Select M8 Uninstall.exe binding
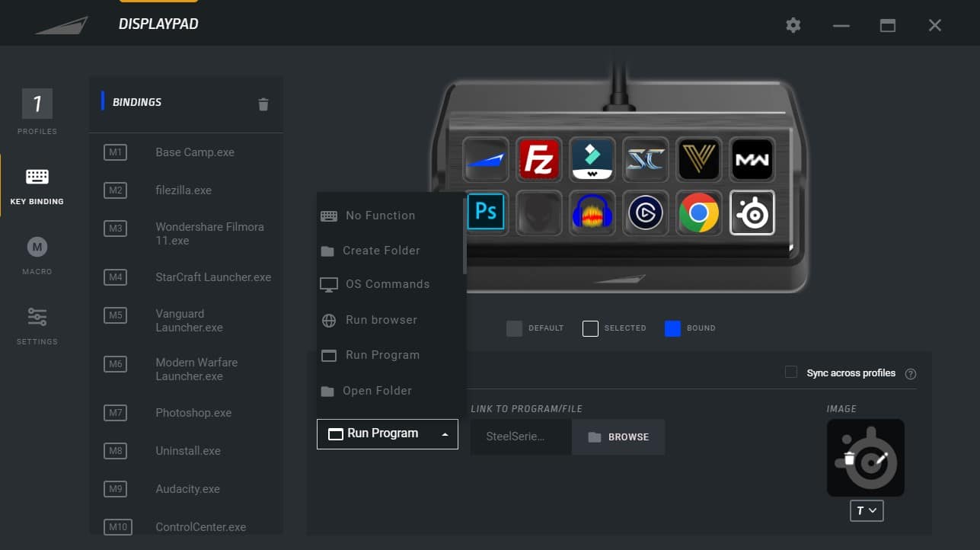The image size is (980, 550). [186, 451]
